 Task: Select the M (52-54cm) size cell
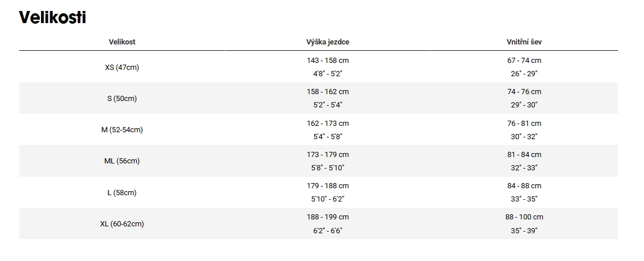click(122, 130)
